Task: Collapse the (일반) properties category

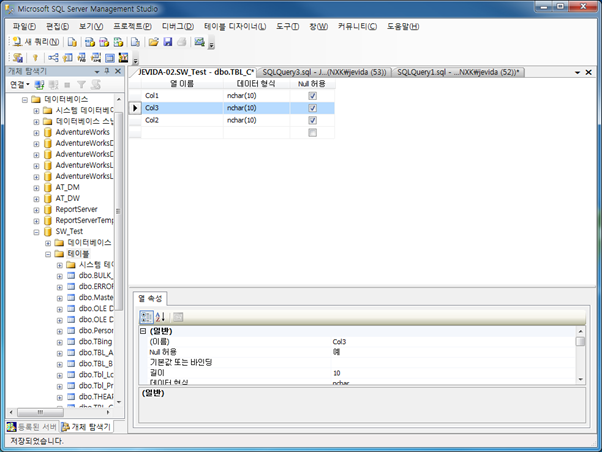Action: click(x=143, y=331)
